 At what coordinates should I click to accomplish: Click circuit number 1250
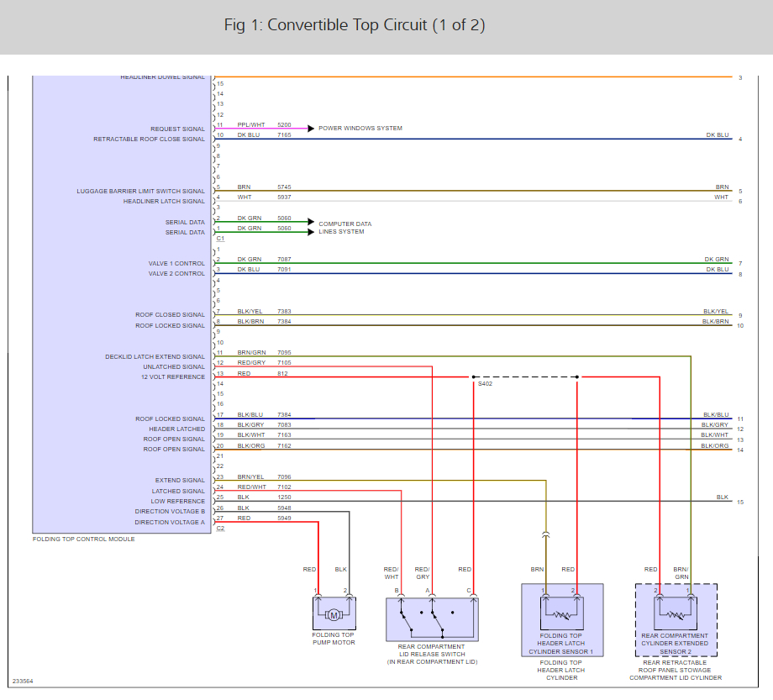click(285, 497)
